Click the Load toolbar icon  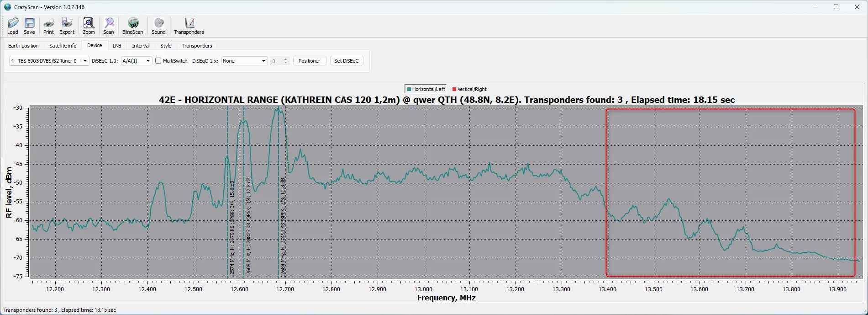pos(13,26)
